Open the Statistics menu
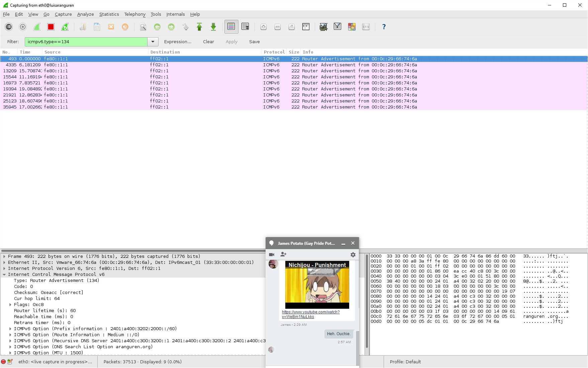588x368 pixels. click(x=109, y=14)
